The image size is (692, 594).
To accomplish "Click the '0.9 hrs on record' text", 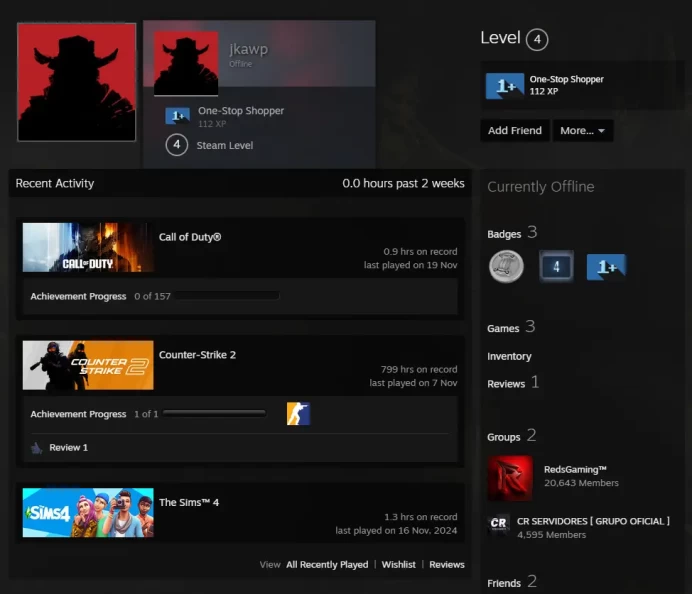I will tap(420, 252).
